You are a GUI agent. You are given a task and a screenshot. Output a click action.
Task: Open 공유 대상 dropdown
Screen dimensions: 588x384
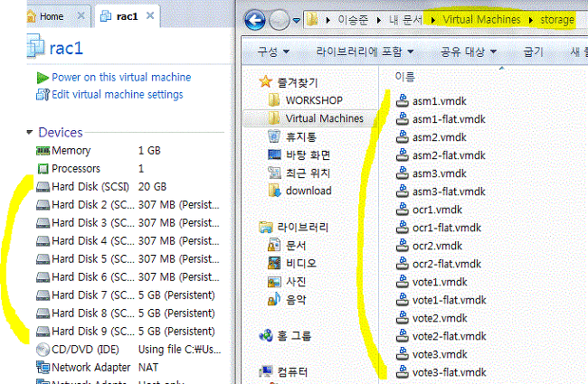469,52
